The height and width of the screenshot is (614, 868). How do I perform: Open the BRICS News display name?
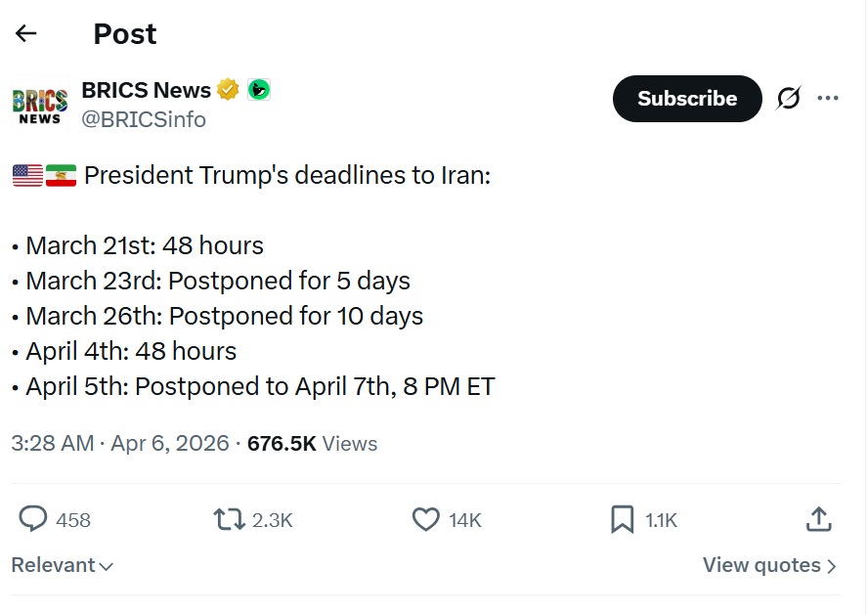click(x=147, y=90)
